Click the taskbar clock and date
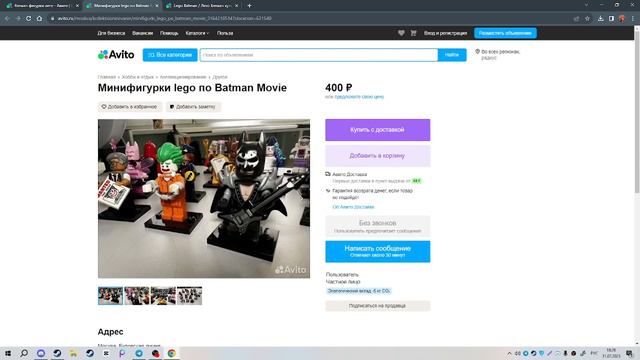Screen dimensions: 640x360 point(611,353)
